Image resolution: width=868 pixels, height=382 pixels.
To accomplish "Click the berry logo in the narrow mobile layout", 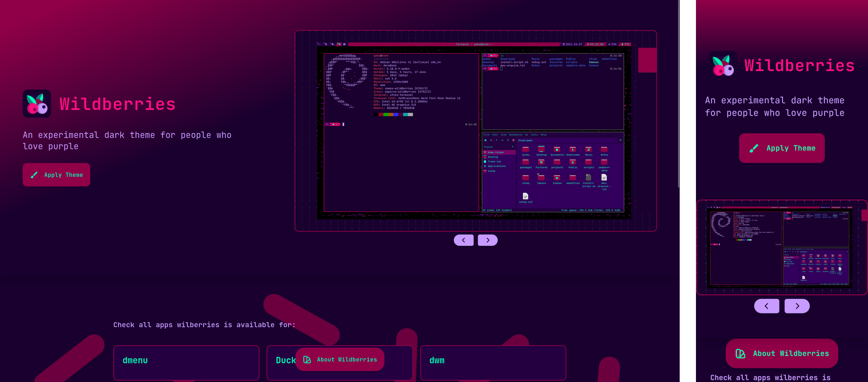I will (x=723, y=65).
